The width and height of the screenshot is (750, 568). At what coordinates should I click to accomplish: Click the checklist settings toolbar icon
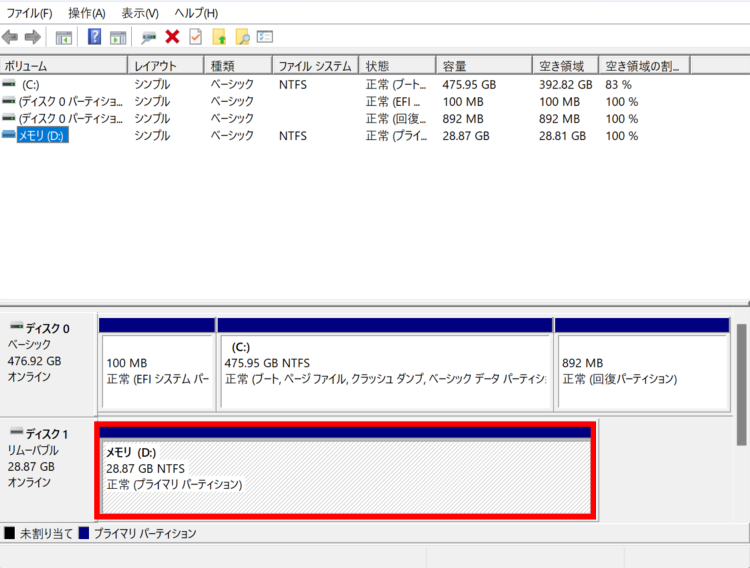265,36
